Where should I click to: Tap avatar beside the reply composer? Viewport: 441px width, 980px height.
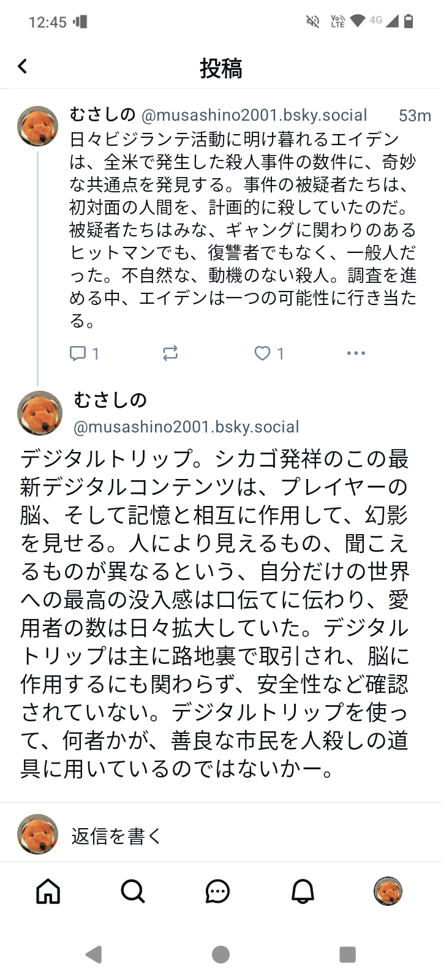[x=38, y=834]
